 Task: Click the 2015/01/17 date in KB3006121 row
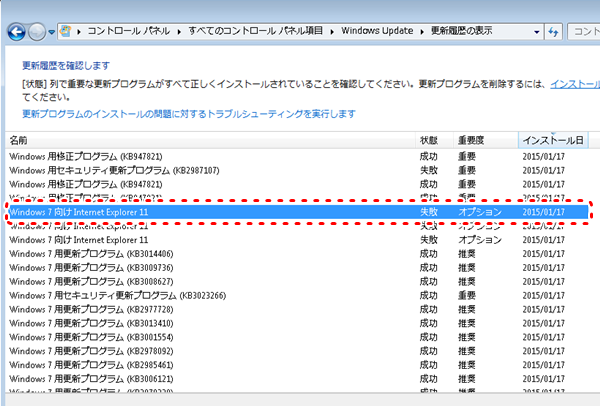coord(544,379)
